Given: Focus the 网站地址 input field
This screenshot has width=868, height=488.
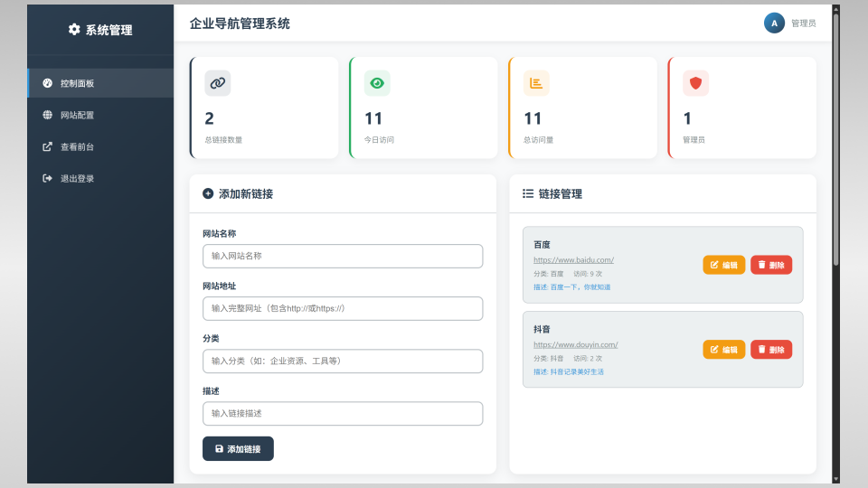Looking at the screenshot, I should (343, 308).
